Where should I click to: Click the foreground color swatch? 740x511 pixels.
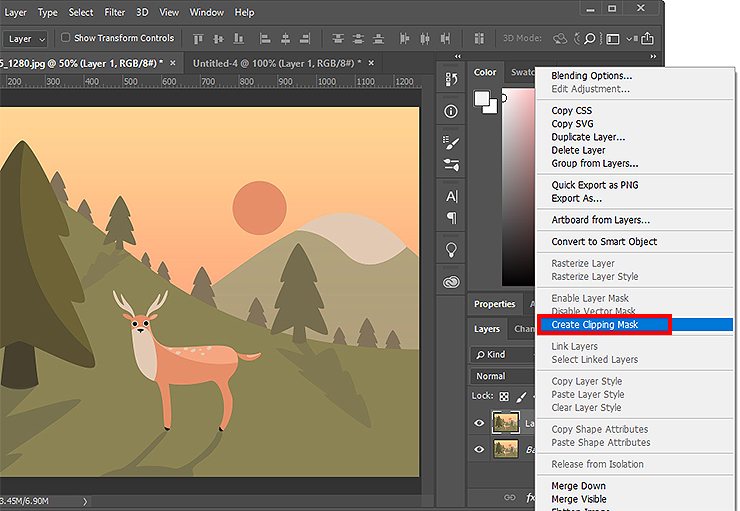click(482, 100)
